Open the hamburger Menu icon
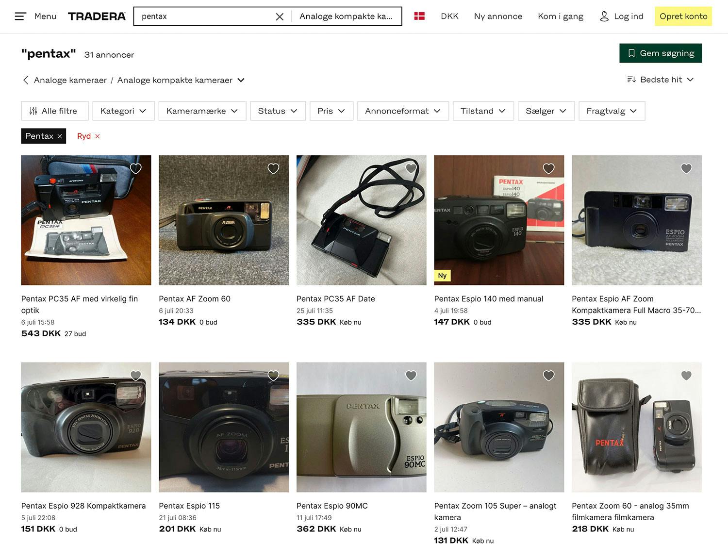This screenshot has height=560, width=728. tap(20, 16)
